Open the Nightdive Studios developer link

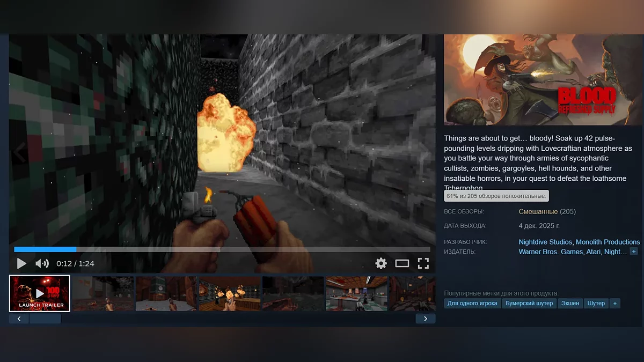(x=545, y=242)
